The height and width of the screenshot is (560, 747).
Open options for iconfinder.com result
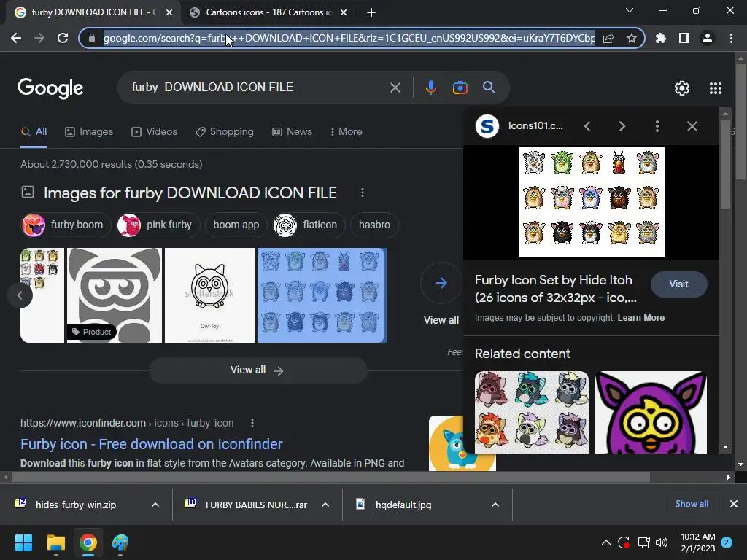(x=252, y=423)
